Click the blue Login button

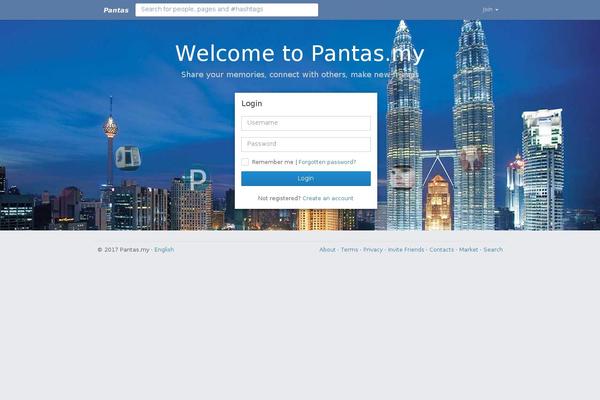tap(306, 178)
